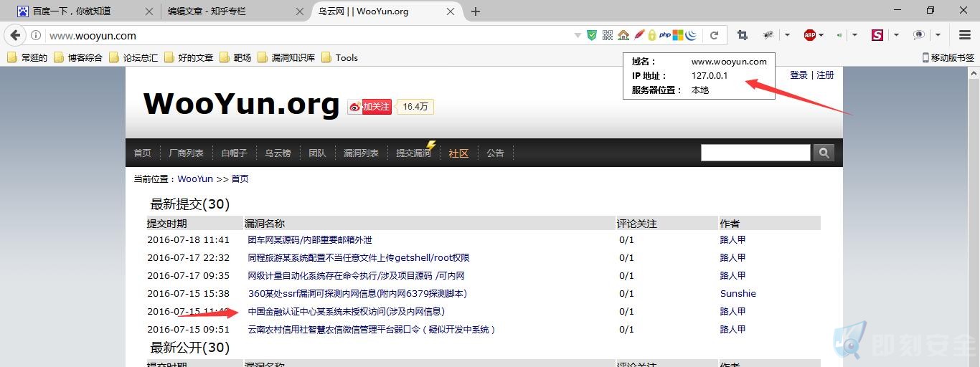This screenshot has width=980, height=367.
Task: Click the QR code icon in address bar
Action: point(608,35)
